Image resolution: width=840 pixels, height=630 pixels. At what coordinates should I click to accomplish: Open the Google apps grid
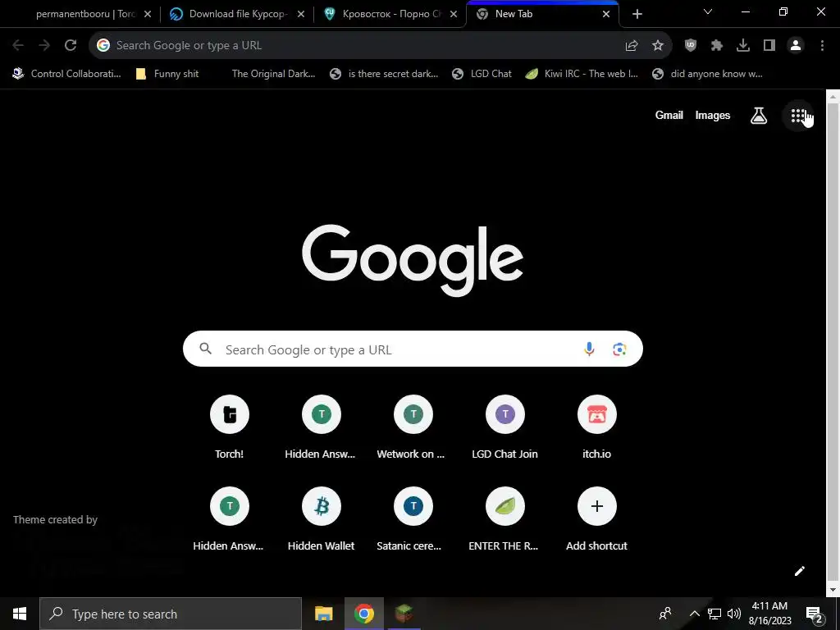[798, 116]
